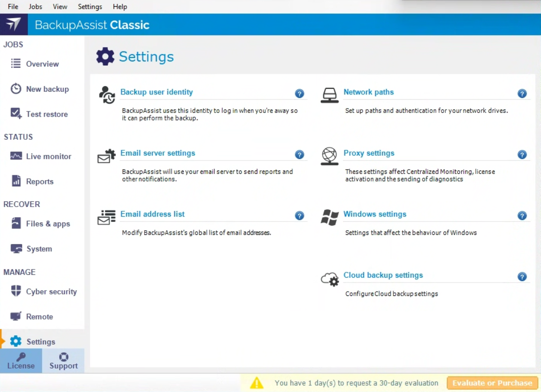
Task: Click the Backup user identity icon
Action: point(107,95)
